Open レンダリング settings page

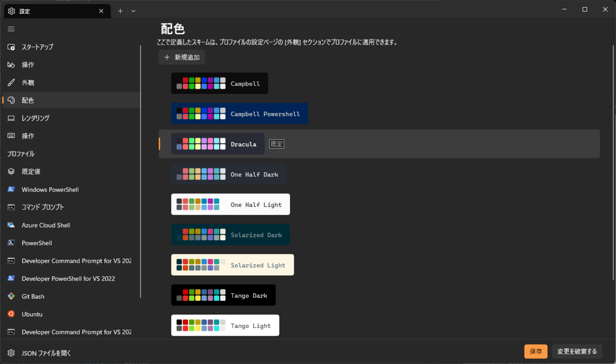[x=71, y=118]
